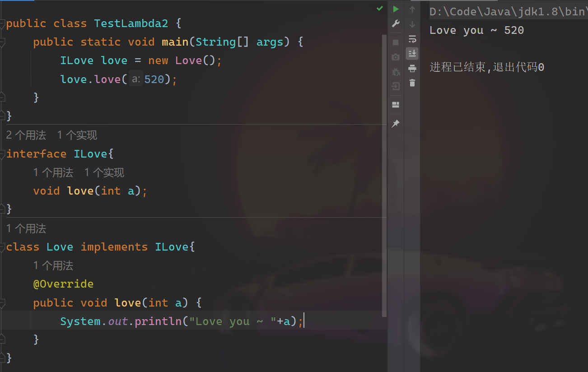The height and width of the screenshot is (372, 588).
Task: Click 'ILove' in the interface declaration
Action: tap(91, 154)
